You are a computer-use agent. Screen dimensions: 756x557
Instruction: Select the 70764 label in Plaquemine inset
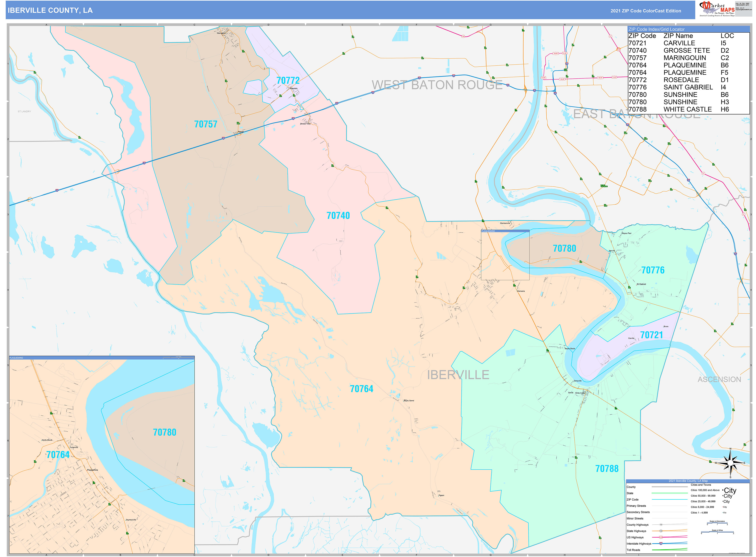click(x=58, y=455)
